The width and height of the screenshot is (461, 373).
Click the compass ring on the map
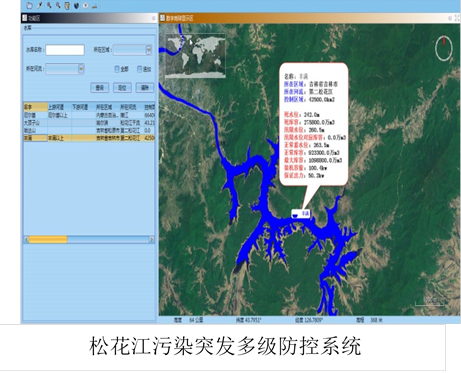(444, 48)
